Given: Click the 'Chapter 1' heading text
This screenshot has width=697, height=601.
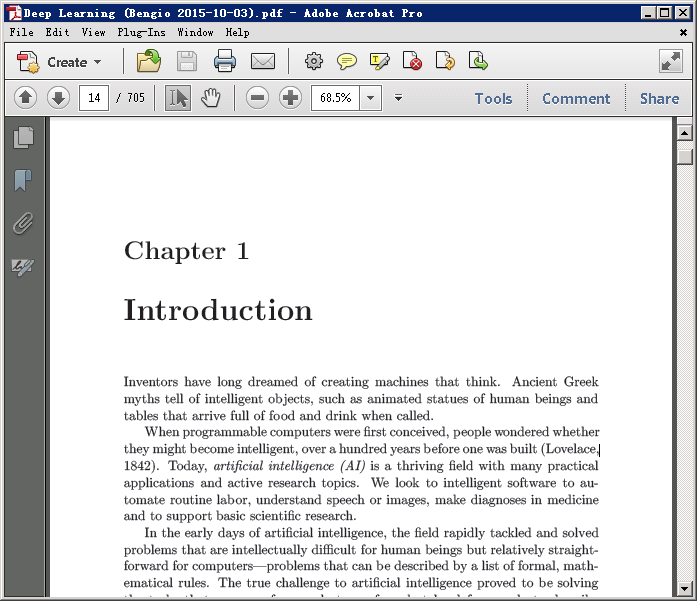Looking at the screenshot, I should point(186,251).
